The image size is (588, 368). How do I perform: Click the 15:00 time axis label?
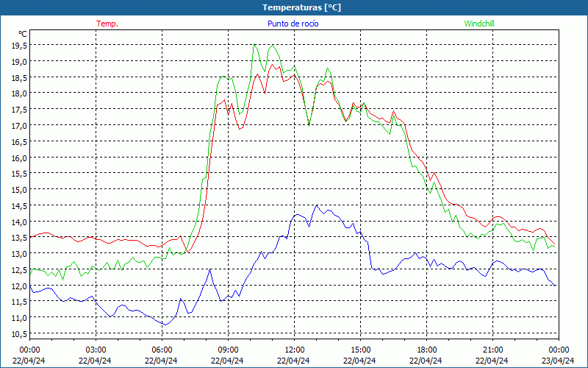pyautogui.click(x=360, y=350)
